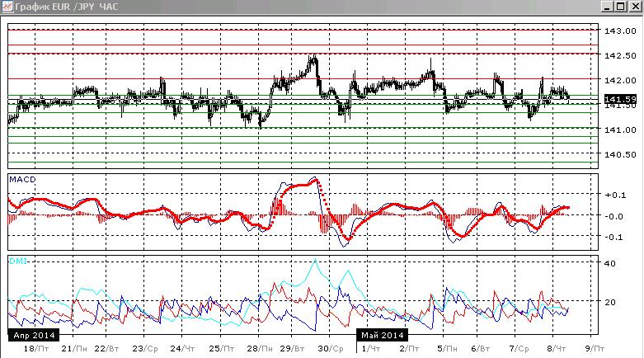644x358 pixels.
Task: Click the current price label 141.59
Action: coord(620,99)
